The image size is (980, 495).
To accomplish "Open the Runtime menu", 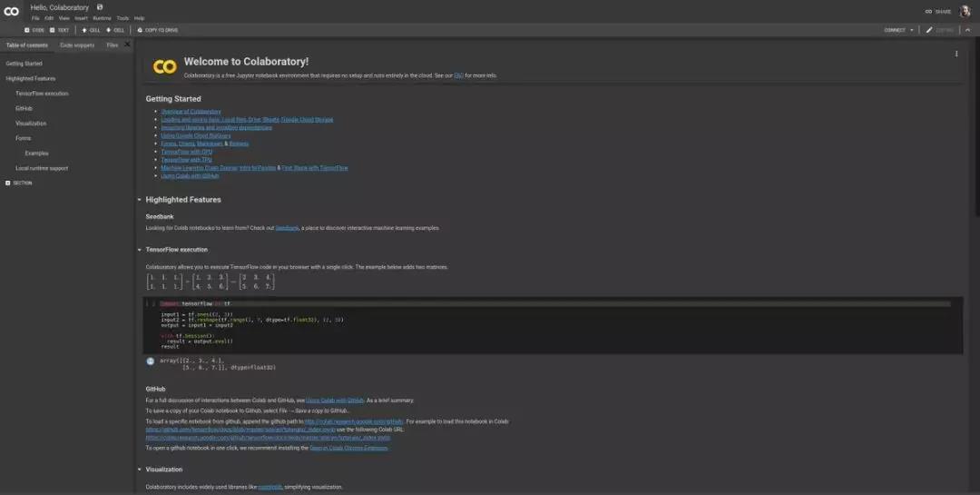I will (x=102, y=18).
